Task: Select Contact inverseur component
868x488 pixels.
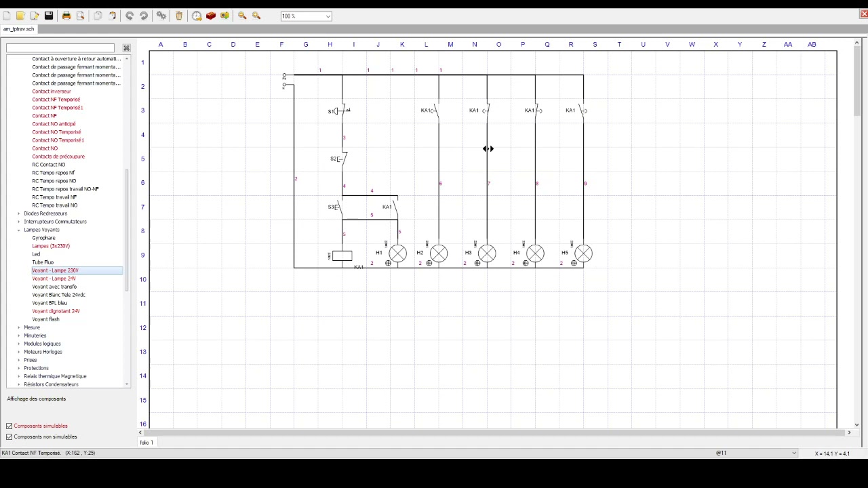Action: coord(52,91)
